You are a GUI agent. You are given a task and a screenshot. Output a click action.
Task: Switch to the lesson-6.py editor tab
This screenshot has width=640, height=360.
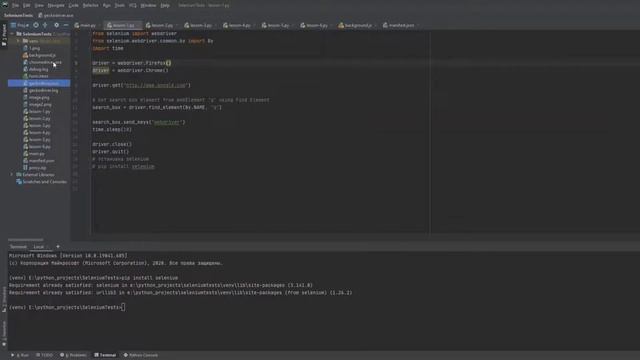pyautogui.click(x=315, y=25)
